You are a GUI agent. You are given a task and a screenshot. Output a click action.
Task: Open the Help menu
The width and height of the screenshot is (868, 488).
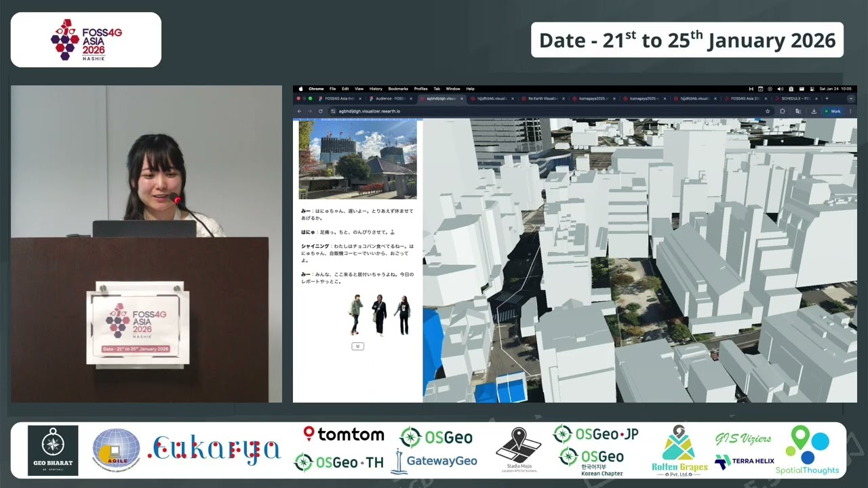click(470, 89)
